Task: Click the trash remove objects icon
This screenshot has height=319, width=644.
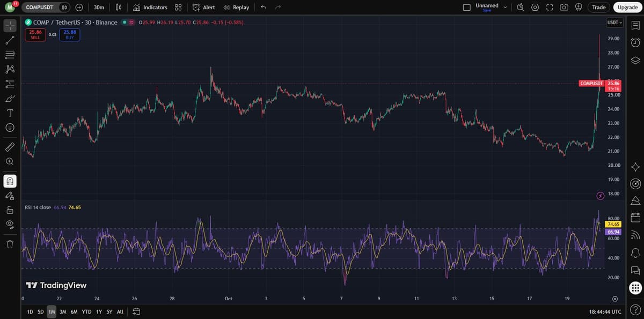Action: pyautogui.click(x=10, y=244)
